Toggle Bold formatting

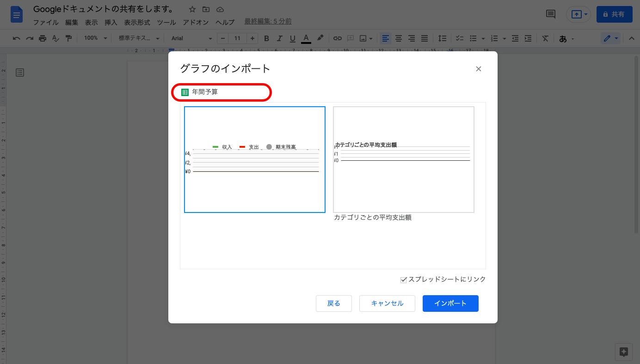coord(266,38)
